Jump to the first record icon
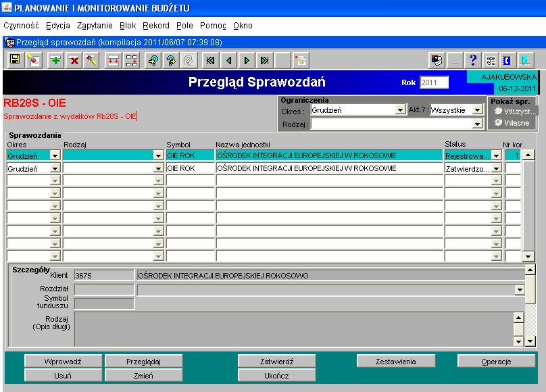The width and height of the screenshot is (546, 392). [211, 60]
